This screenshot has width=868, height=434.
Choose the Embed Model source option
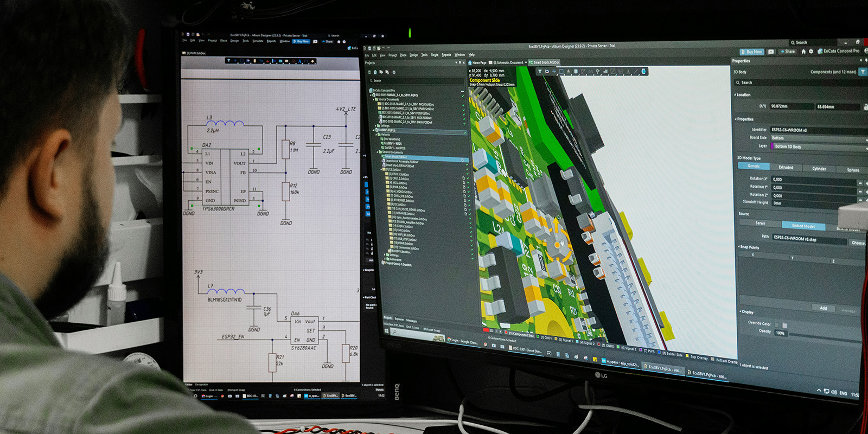point(803,226)
